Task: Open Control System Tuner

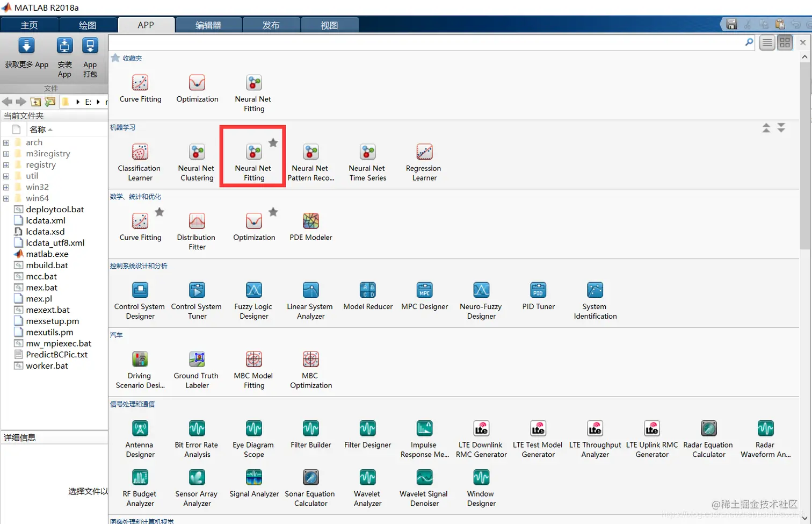Action: [197, 300]
